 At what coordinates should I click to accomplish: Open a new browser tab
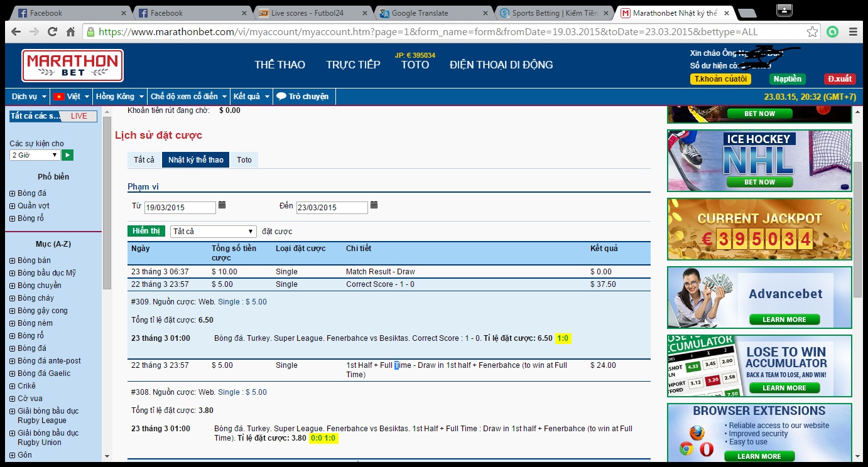tap(747, 13)
